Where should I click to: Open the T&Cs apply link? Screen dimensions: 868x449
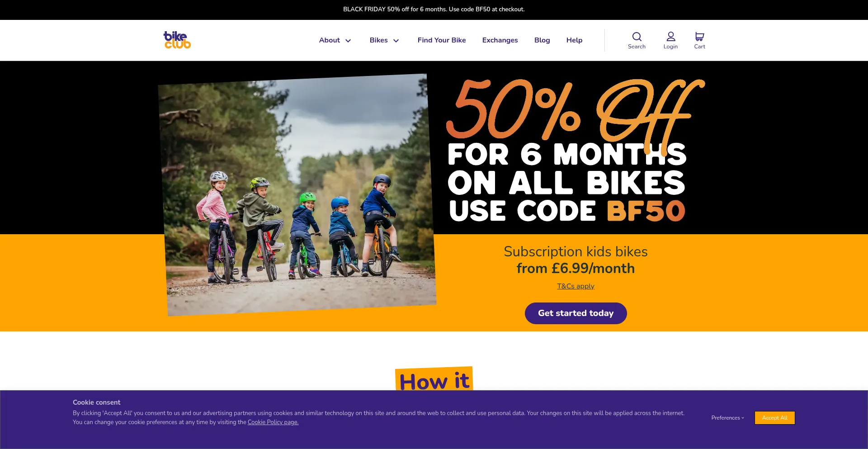pyautogui.click(x=576, y=286)
